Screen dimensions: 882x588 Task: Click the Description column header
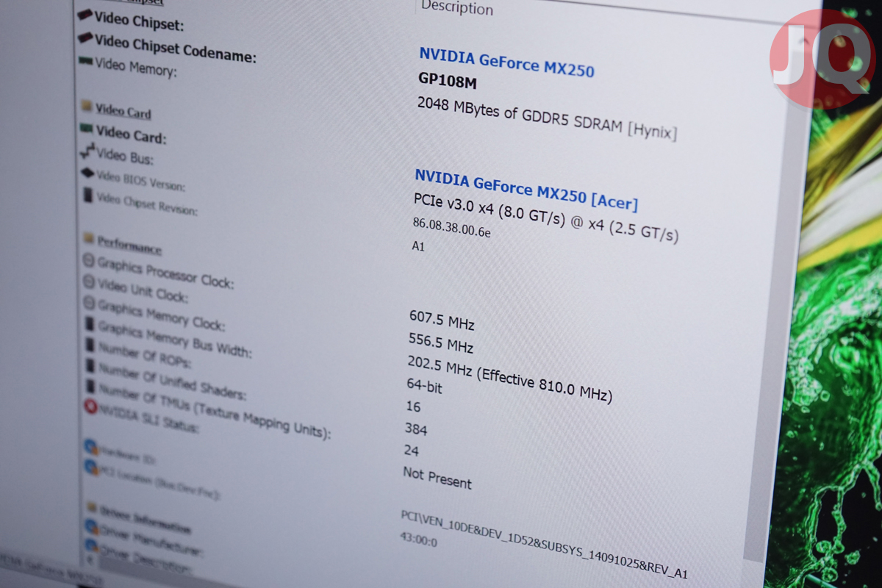(x=457, y=8)
